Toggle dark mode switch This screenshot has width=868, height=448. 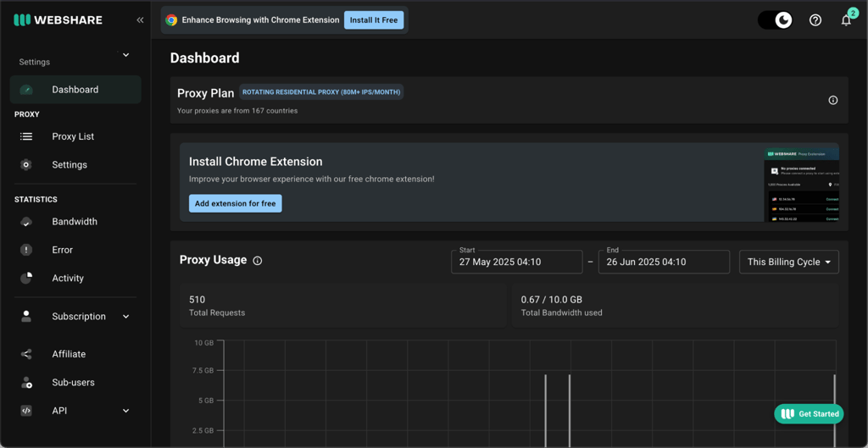(x=775, y=20)
